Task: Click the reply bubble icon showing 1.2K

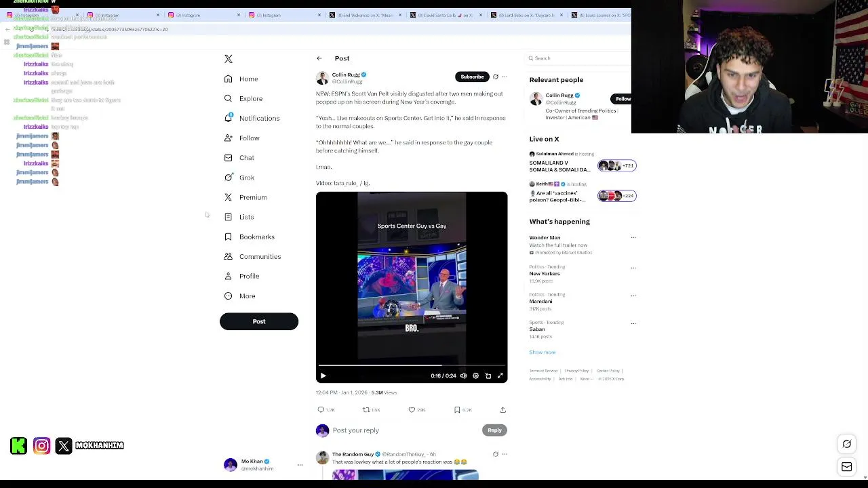Action: click(x=321, y=409)
